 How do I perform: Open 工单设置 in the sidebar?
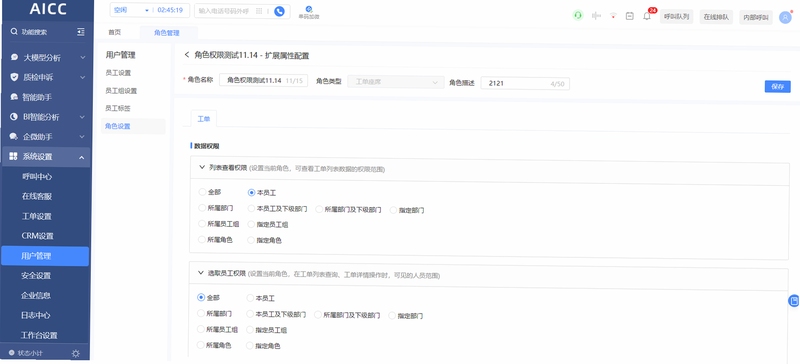(x=37, y=216)
